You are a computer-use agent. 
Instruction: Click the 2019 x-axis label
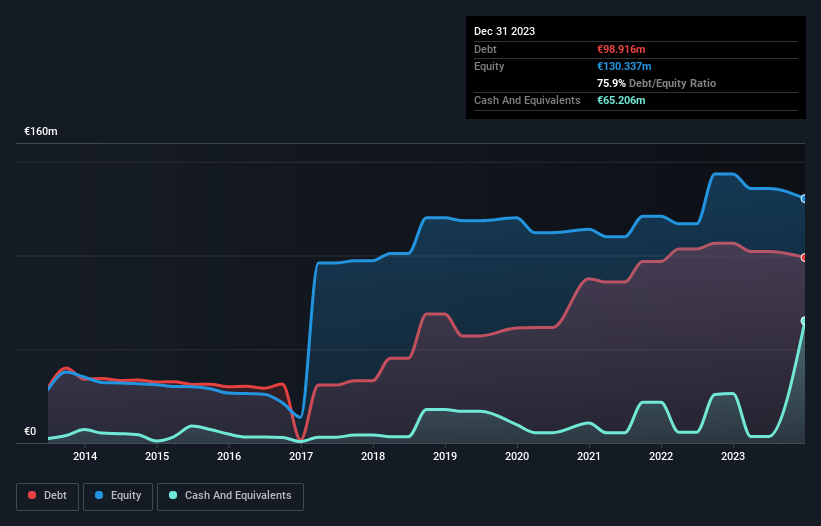click(x=445, y=456)
